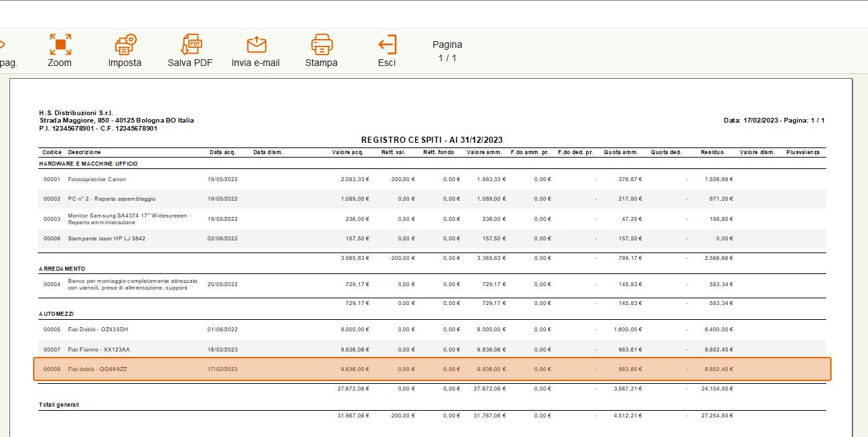Select the Data: 17/02/2023 header text

point(774,121)
